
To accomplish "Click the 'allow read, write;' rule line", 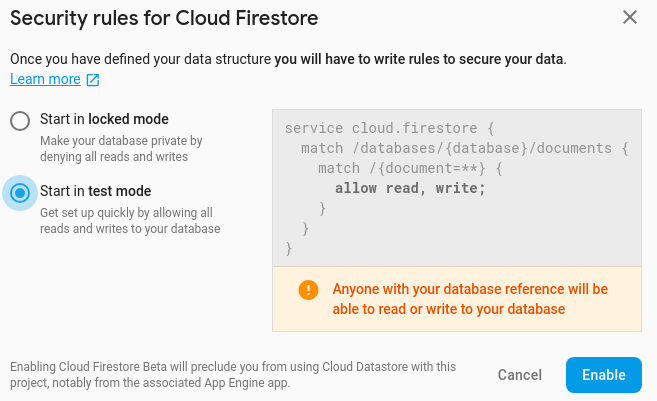I will pyautogui.click(x=410, y=188).
